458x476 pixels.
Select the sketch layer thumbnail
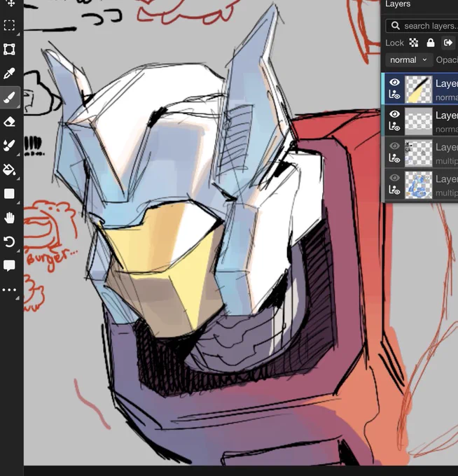coord(419,153)
